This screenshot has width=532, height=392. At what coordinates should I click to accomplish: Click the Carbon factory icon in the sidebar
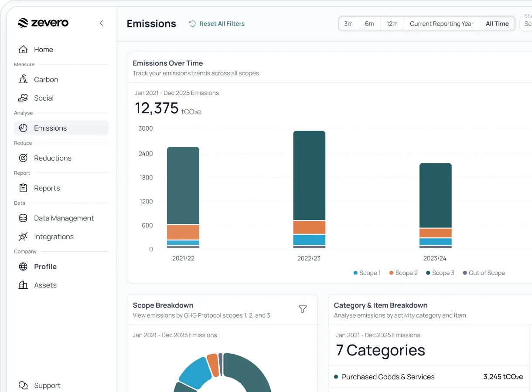pyautogui.click(x=23, y=80)
